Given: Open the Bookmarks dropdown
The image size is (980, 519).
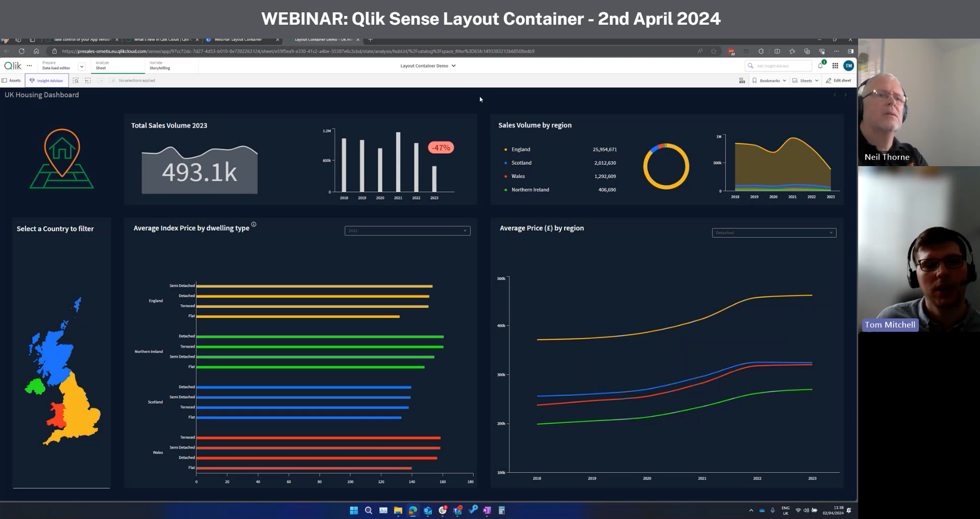Looking at the screenshot, I should 769,81.
